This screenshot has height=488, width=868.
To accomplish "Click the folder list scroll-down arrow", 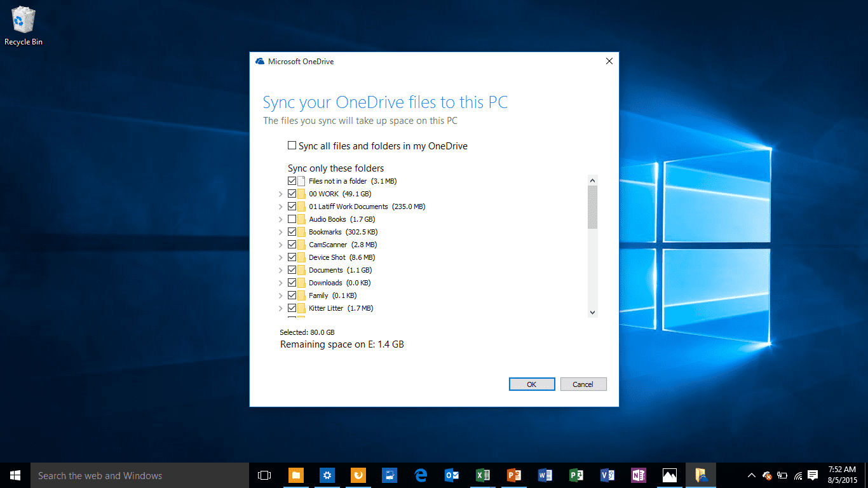I will click(592, 312).
